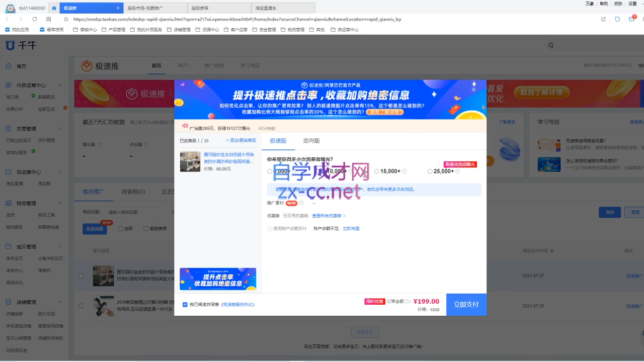Image resolution: width=644 pixels, height=362 pixels.
Task: Toggle the 全部 checkbox in the background page
Action: (x=120, y=229)
